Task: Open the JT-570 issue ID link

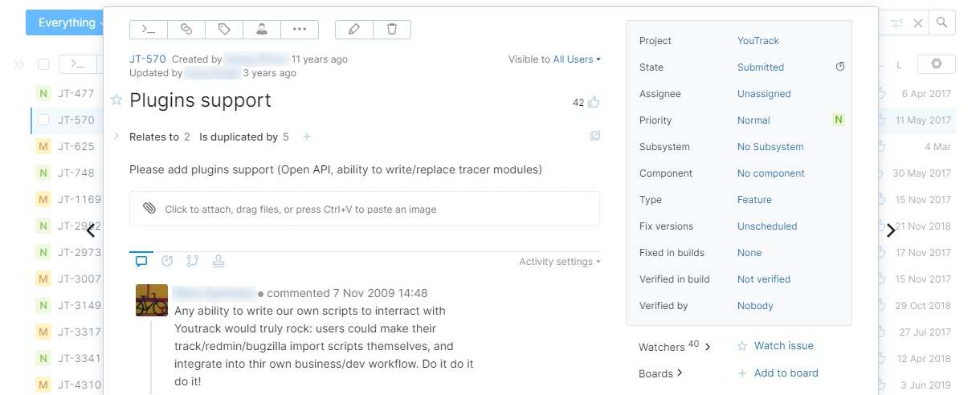Action: (x=146, y=59)
